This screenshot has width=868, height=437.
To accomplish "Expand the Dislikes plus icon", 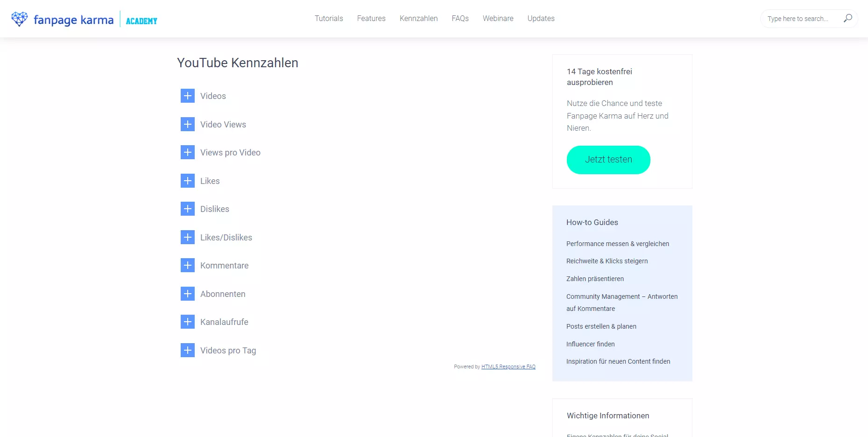I will (x=188, y=209).
